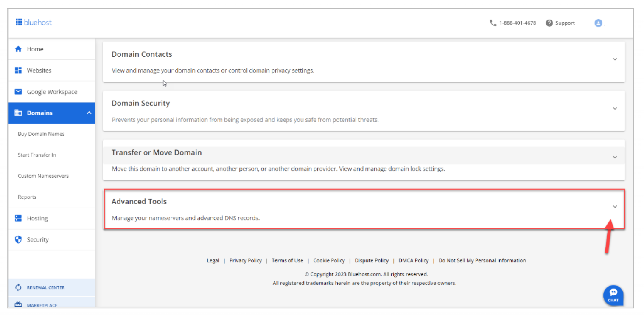Click the Advanced Tools heading
The width and height of the screenshot is (644, 315).
[x=139, y=202]
